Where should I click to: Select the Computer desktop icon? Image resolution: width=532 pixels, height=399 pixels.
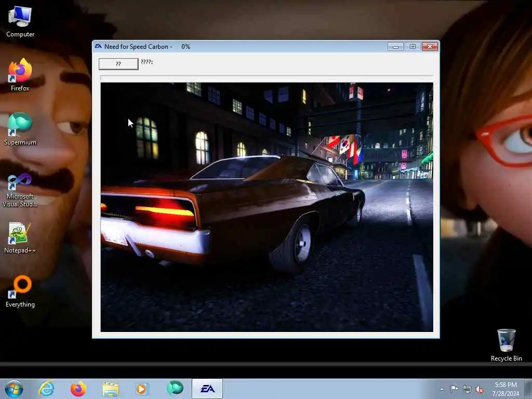[x=20, y=22]
